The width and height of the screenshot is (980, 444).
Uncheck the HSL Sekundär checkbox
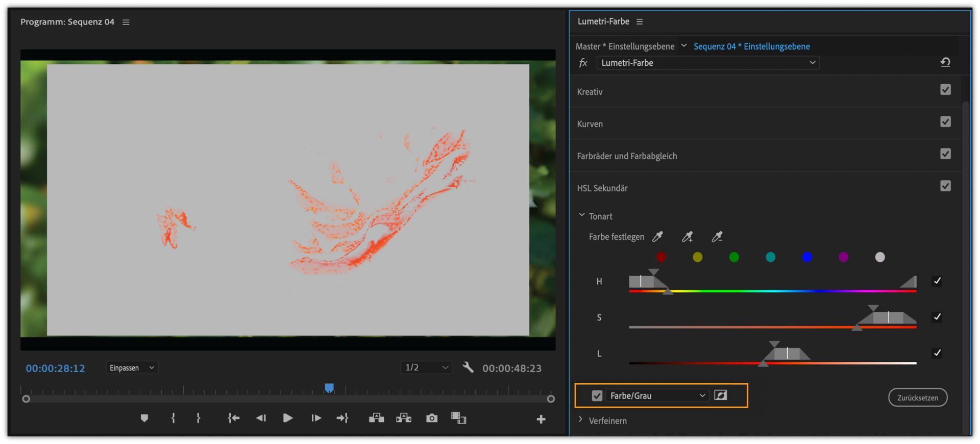coord(945,186)
